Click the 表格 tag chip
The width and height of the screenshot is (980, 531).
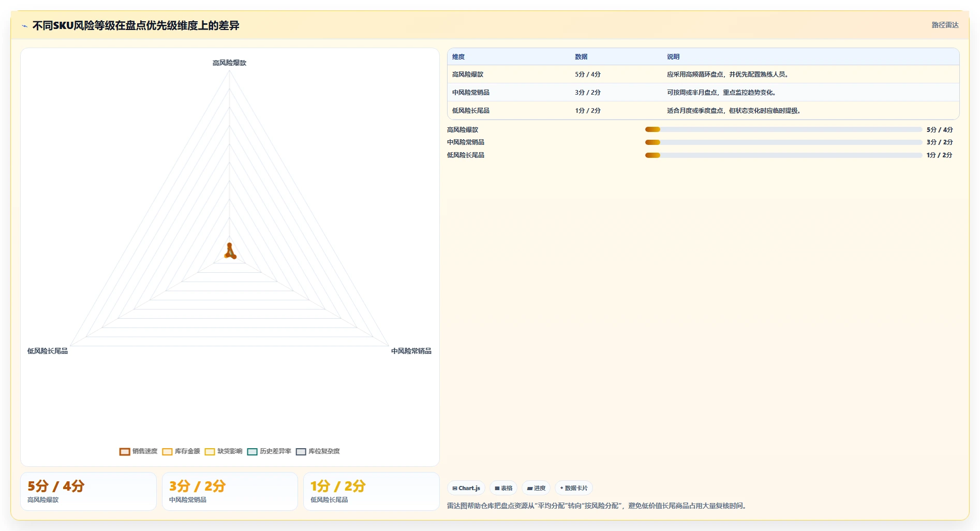(503, 488)
